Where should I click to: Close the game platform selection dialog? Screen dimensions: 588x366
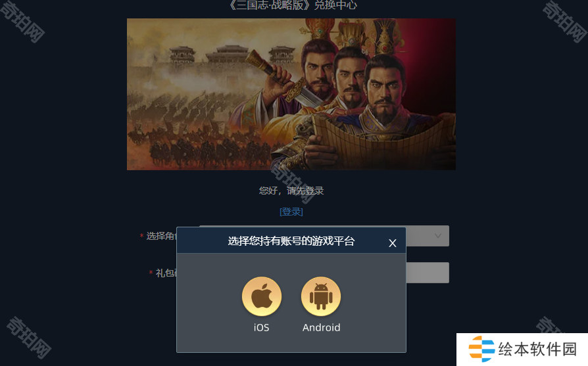[392, 243]
